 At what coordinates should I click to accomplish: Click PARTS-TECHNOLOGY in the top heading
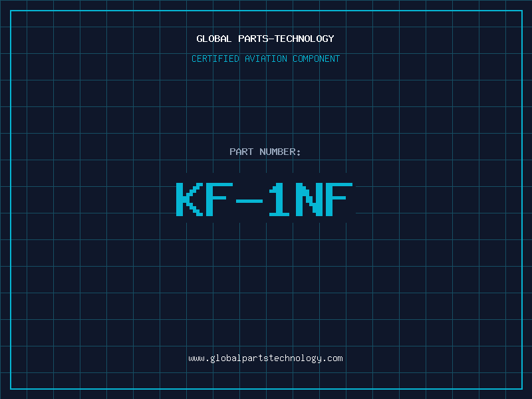pyautogui.click(x=286, y=39)
